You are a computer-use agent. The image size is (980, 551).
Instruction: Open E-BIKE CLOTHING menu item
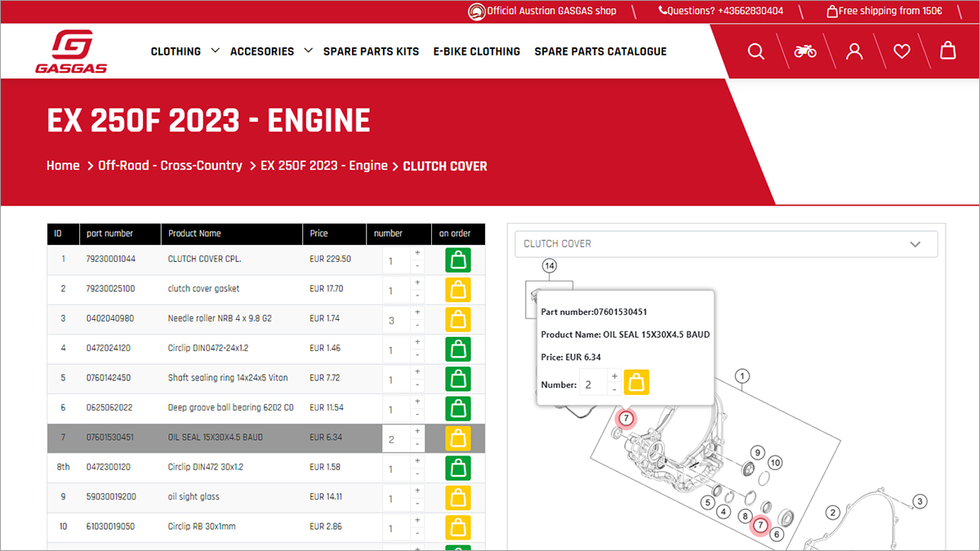click(477, 51)
